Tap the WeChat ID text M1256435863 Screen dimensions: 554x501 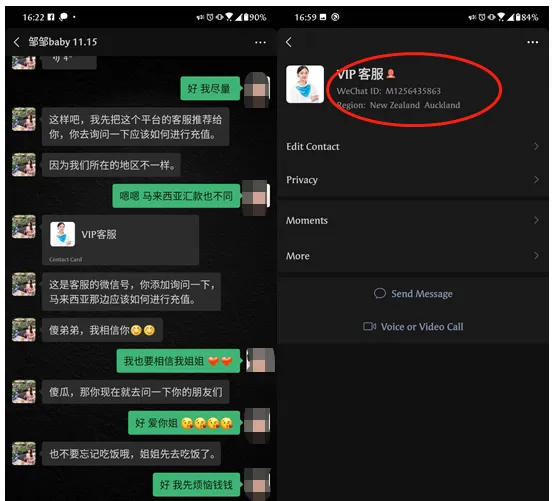click(x=413, y=91)
